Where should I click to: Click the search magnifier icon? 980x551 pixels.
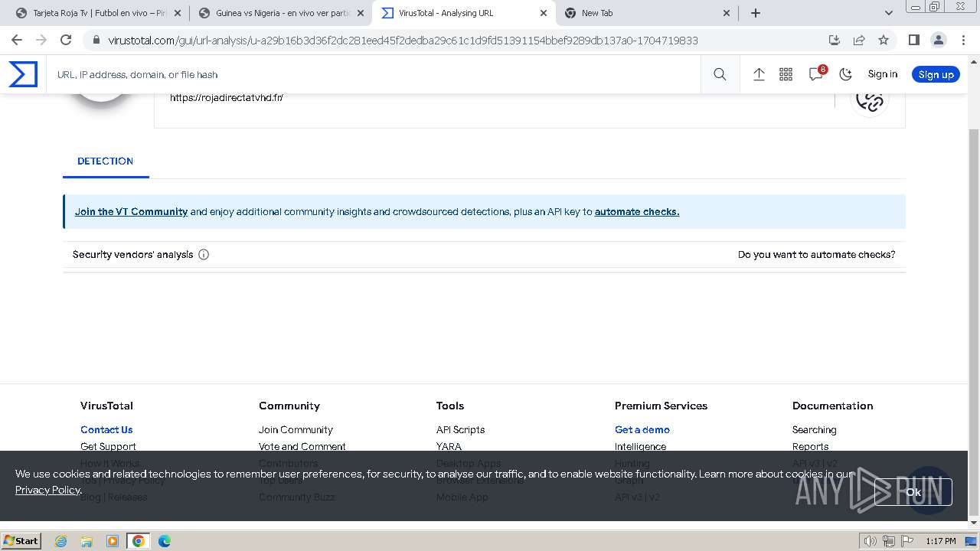(720, 74)
